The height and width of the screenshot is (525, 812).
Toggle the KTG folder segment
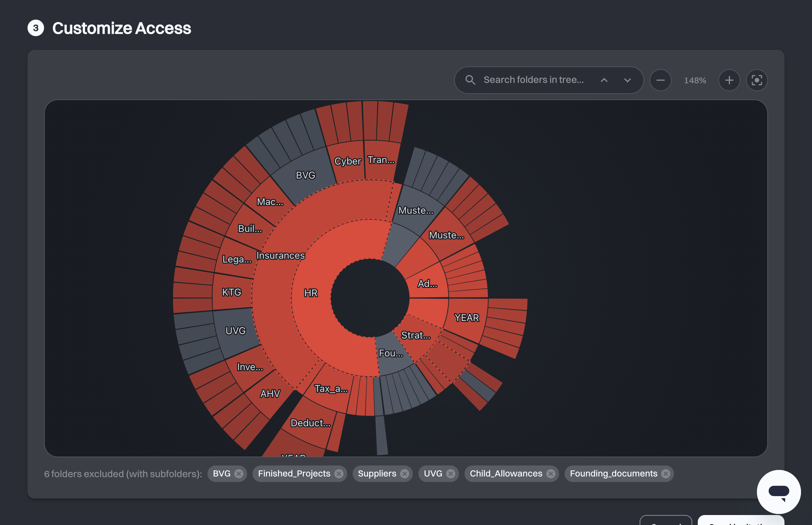pyautogui.click(x=232, y=292)
